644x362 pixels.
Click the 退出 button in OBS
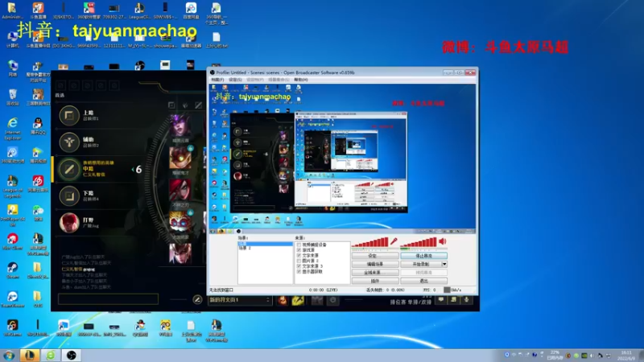click(424, 281)
